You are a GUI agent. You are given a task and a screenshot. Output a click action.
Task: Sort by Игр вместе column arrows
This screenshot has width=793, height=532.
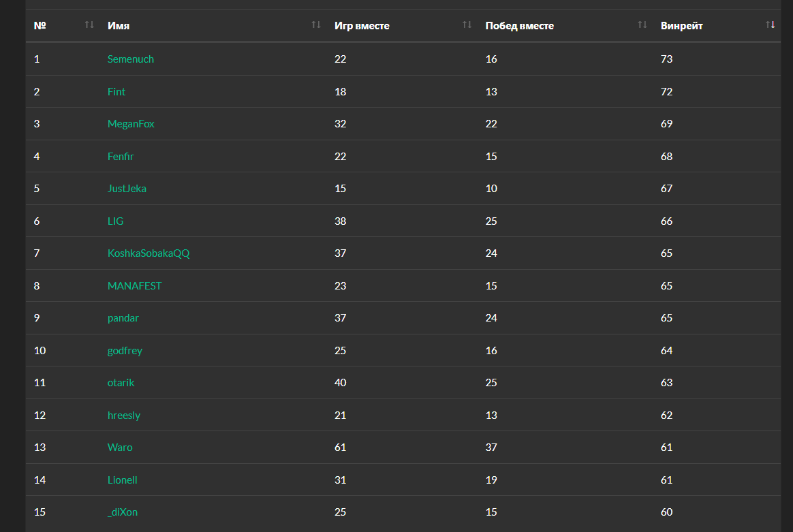tap(467, 25)
